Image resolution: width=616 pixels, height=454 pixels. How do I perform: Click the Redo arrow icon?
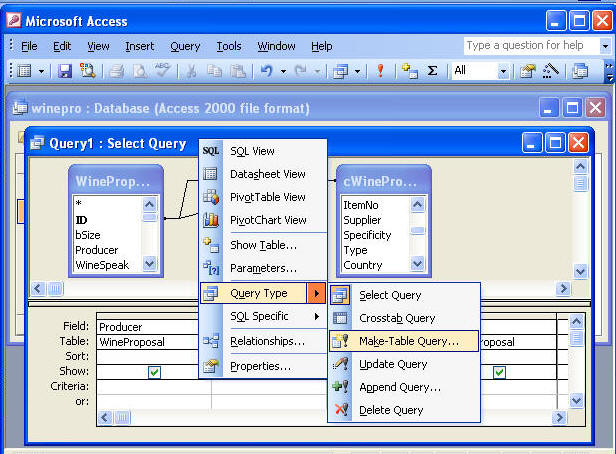[301, 71]
